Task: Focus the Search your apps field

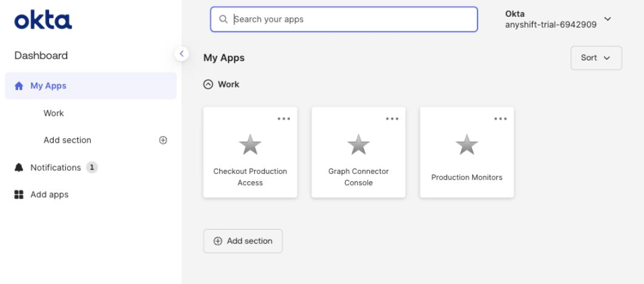Action: 344,19
